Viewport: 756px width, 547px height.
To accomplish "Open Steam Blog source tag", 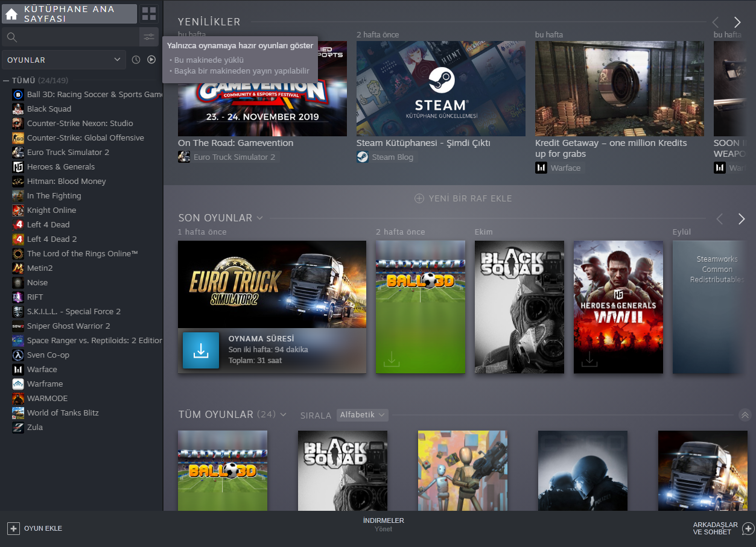I will (386, 157).
